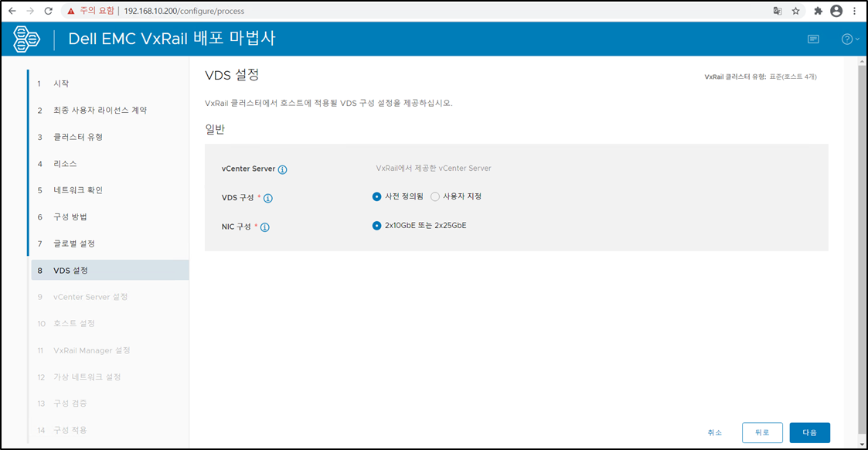Viewport: 868px width, 450px height.
Task: Click the 일반 section heading
Action: pos(216,129)
